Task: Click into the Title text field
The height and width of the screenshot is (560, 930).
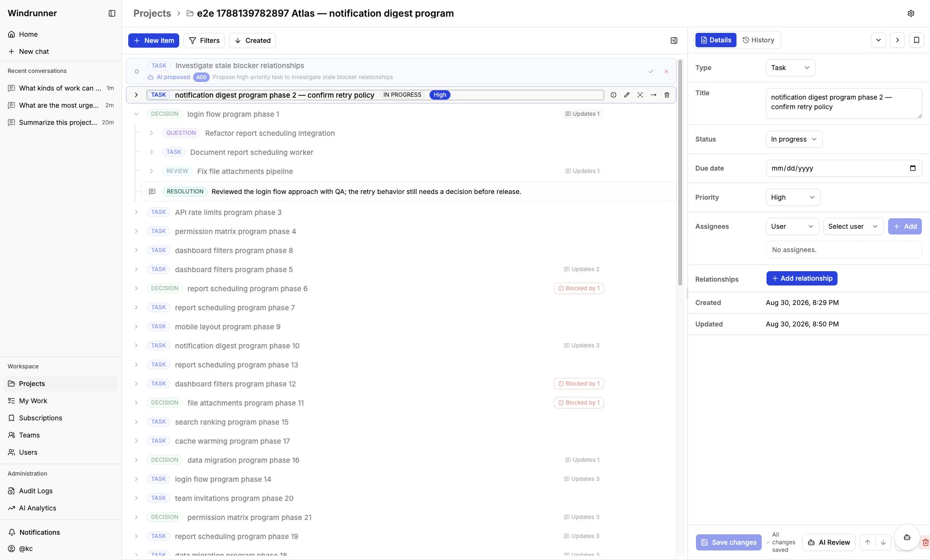Action: (844, 103)
